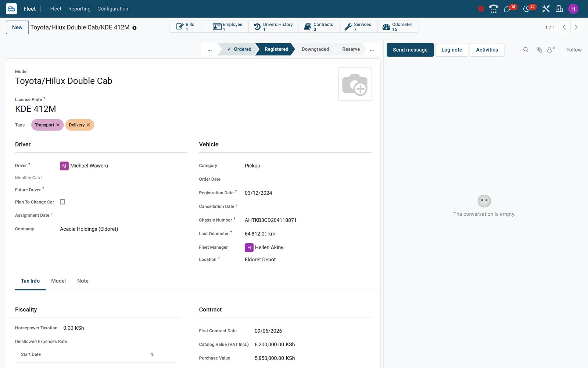This screenshot has height=368, width=588.
Task: Set status to Reserve
Action: point(351,49)
